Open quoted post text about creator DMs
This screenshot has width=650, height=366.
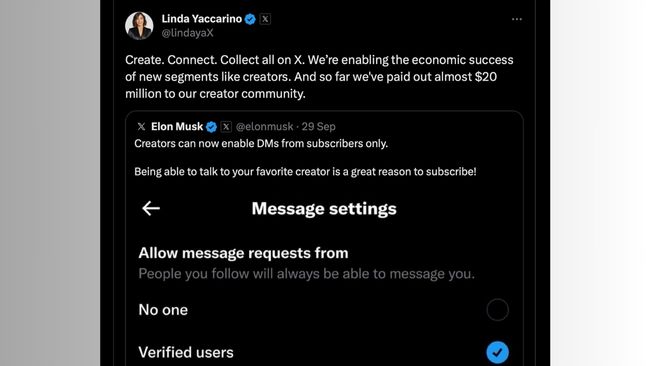pos(305,158)
